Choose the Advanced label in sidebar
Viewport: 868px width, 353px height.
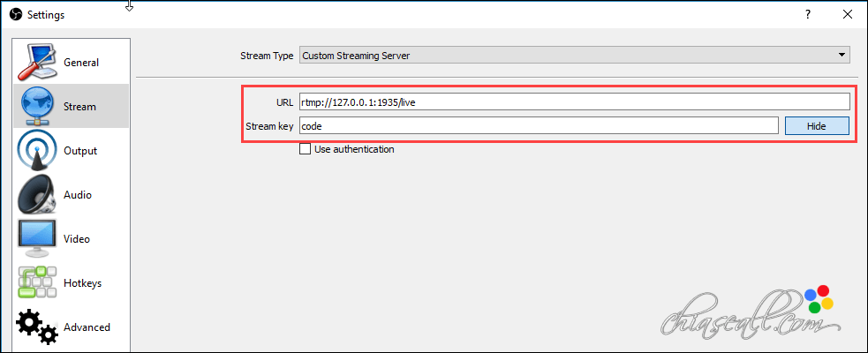pos(87,327)
